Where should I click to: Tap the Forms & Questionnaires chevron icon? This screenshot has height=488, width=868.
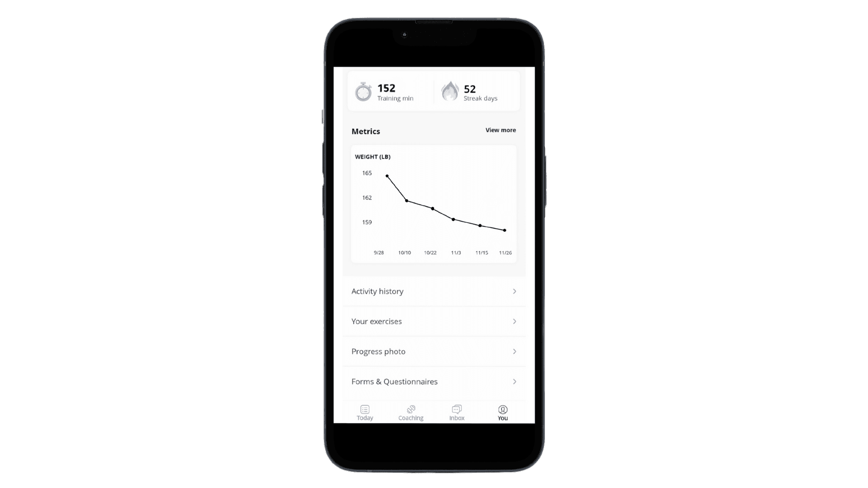click(514, 381)
